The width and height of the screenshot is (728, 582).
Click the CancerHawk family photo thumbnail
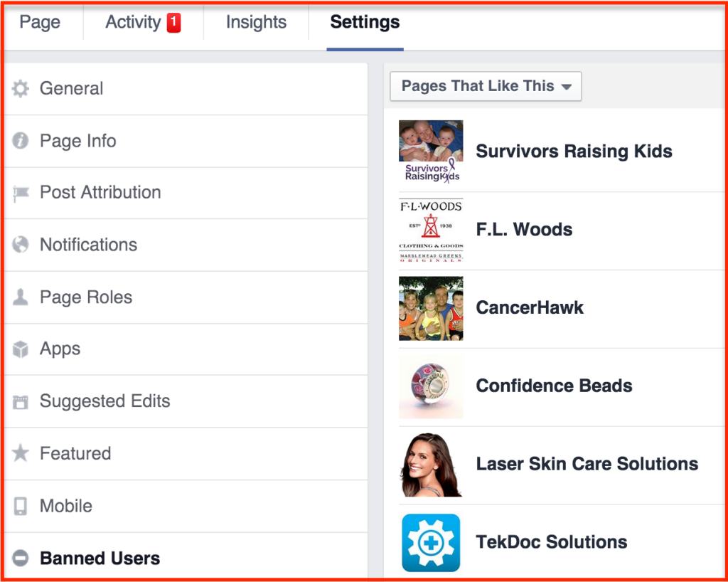(x=431, y=308)
